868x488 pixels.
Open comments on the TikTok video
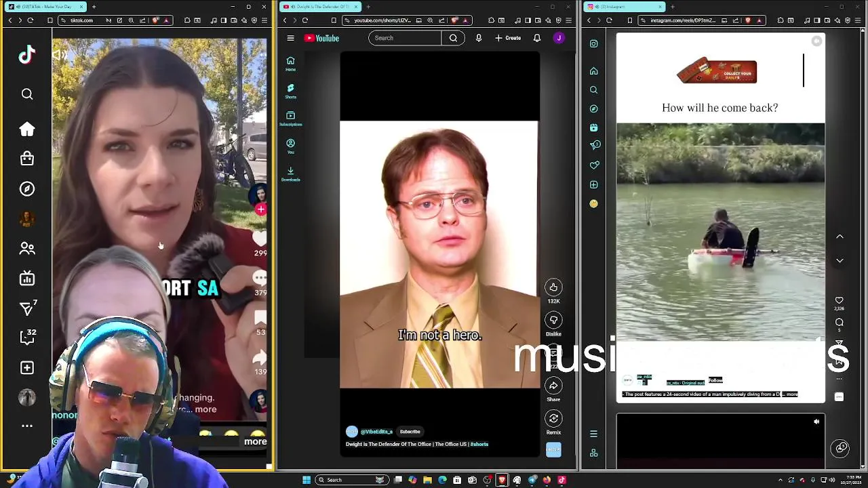pyautogui.click(x=260, y=278)
